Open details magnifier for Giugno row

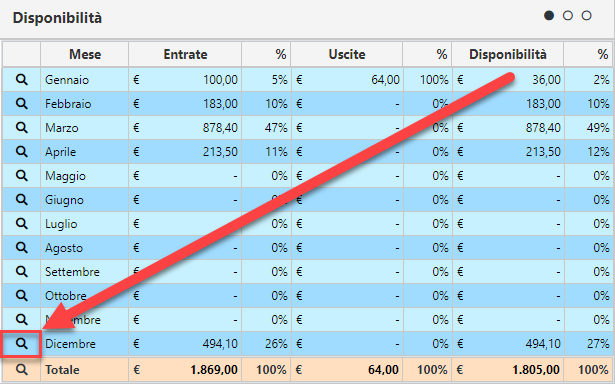pyautogui.click(x=22, y=200)
